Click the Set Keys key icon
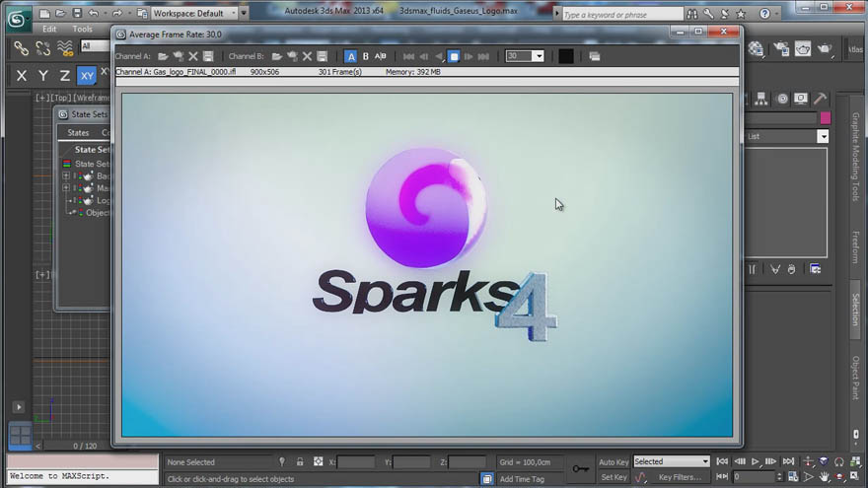The width and height of the screenshot is (868, 488). 581,469
